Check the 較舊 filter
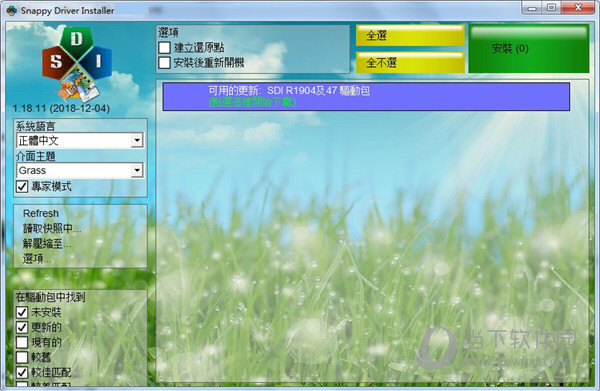This screenshot has height=391, width=600. tap(22, 357)
